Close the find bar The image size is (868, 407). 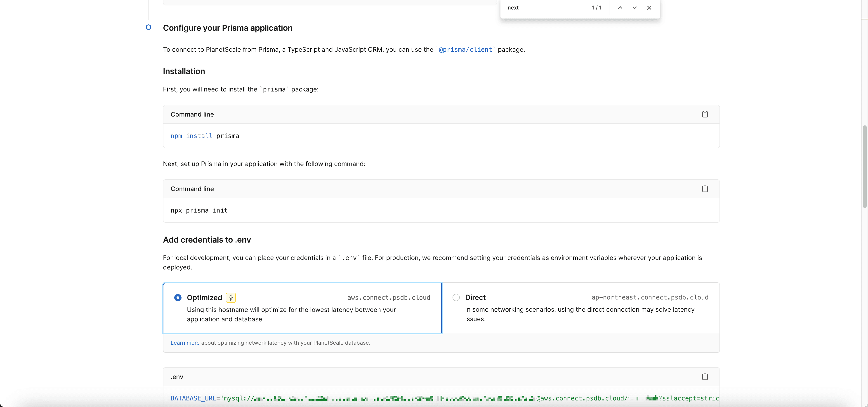tap(649, 8)
